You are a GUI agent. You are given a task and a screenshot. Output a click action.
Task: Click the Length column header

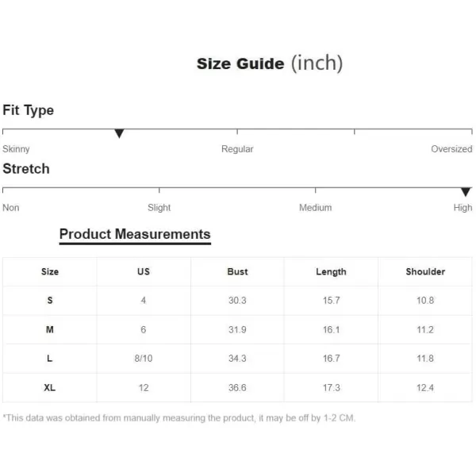[x=331, y=271]
